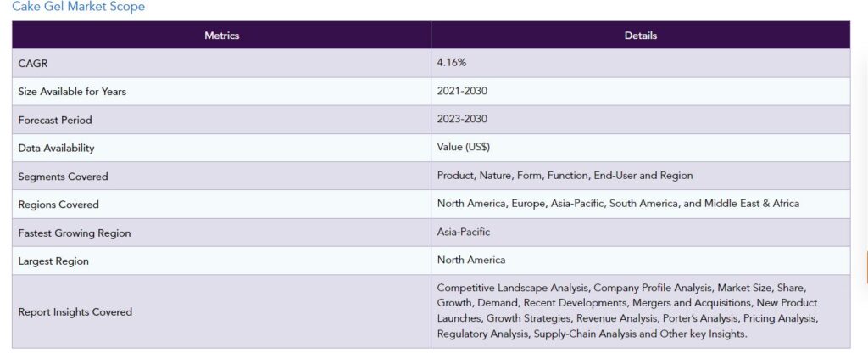Select Size Available for Years label

[72, 92]
